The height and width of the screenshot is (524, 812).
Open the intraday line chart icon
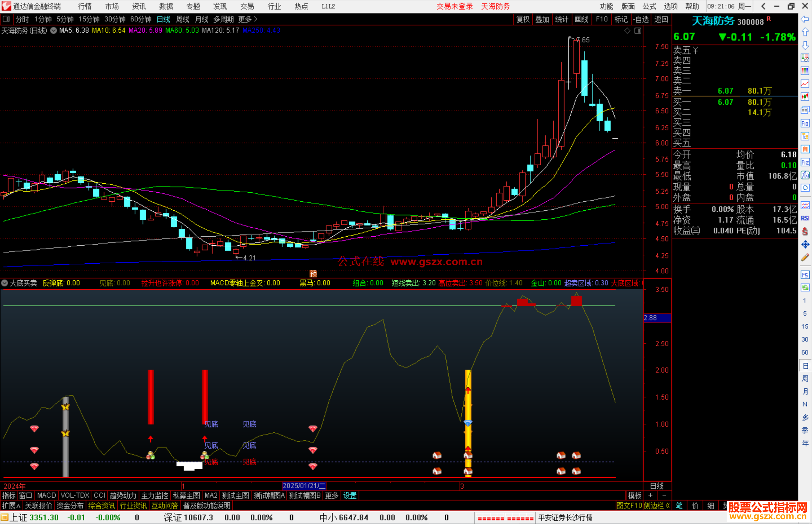click(x=805, y=84)
